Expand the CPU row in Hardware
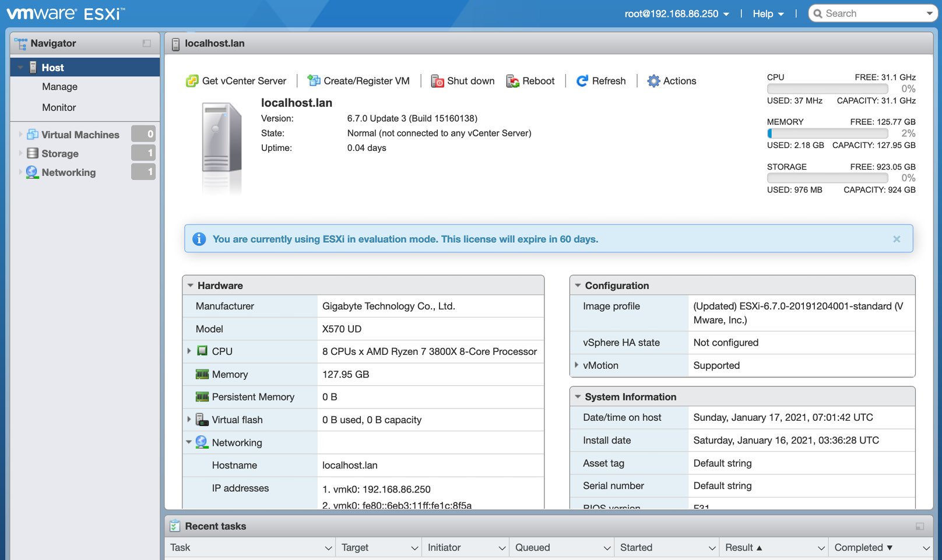Screen dimensions: 942x560 [x=189, y=351]
